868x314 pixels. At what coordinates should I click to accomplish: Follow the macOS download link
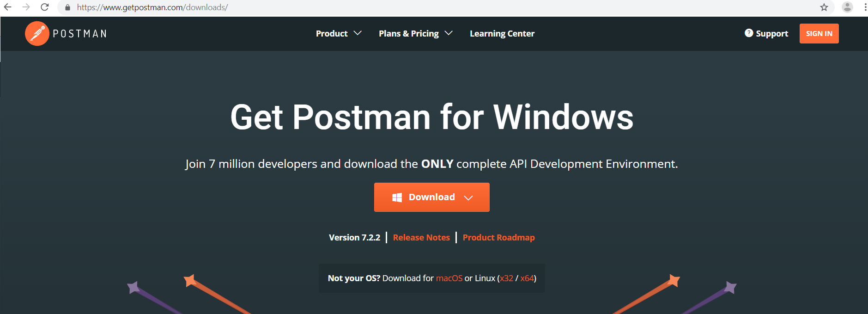point(449,278)
